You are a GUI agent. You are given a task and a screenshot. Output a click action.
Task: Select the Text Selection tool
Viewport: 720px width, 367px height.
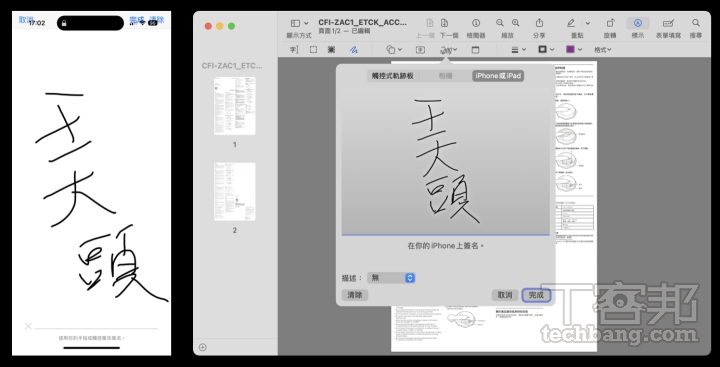294,50
